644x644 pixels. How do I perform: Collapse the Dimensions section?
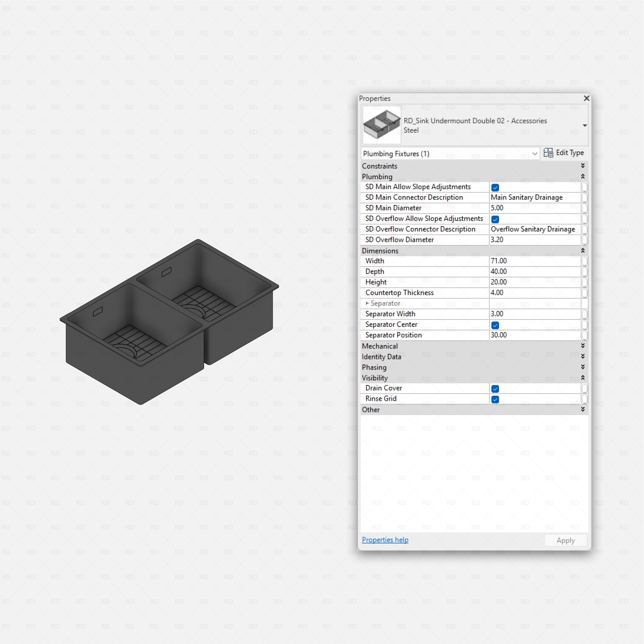coord(583,251)
